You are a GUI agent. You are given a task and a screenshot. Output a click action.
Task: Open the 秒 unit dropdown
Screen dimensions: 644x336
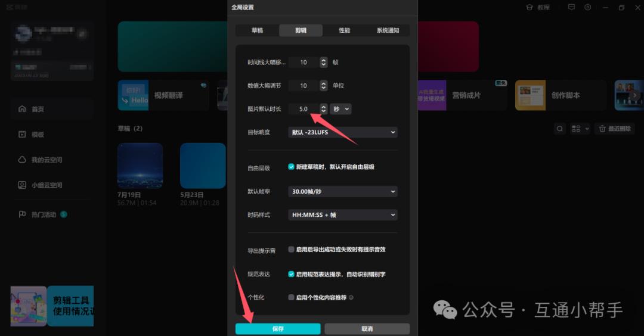(340, 109)
